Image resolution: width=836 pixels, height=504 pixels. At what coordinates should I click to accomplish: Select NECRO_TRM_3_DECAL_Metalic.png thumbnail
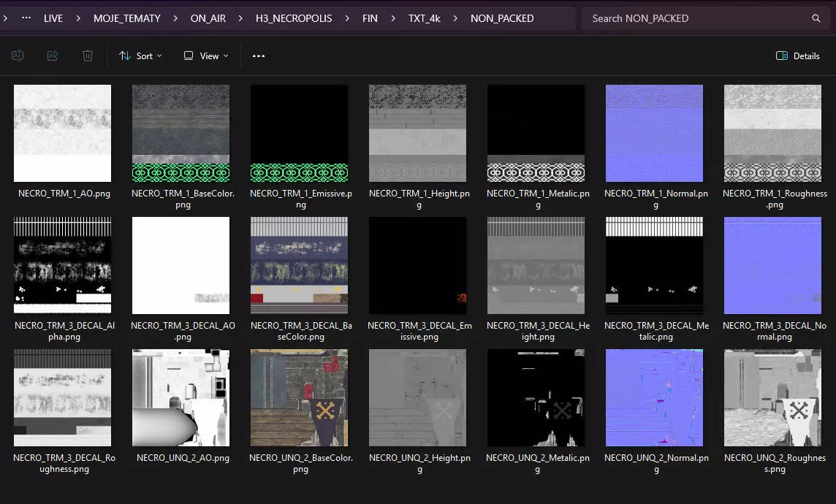654,265
